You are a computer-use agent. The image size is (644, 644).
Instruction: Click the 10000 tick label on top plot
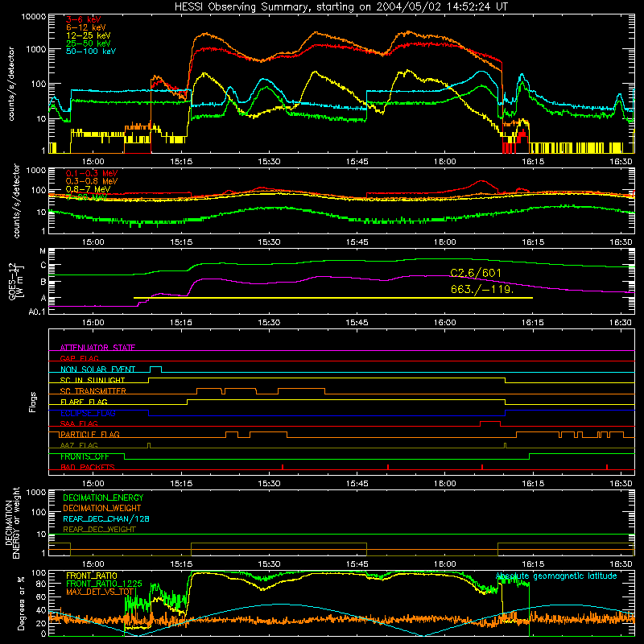click(34, 17)
